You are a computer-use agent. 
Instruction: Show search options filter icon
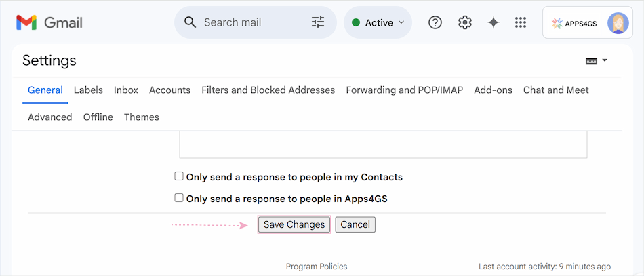318,22
